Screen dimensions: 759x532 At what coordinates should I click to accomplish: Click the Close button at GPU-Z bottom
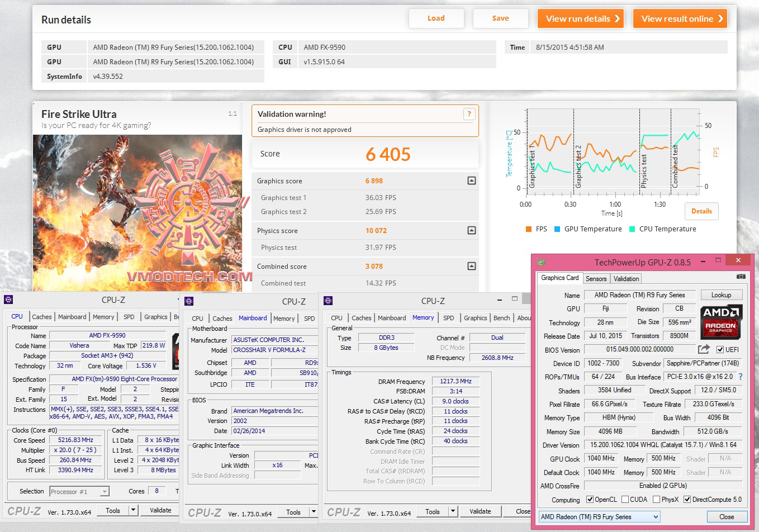point(727,517)
